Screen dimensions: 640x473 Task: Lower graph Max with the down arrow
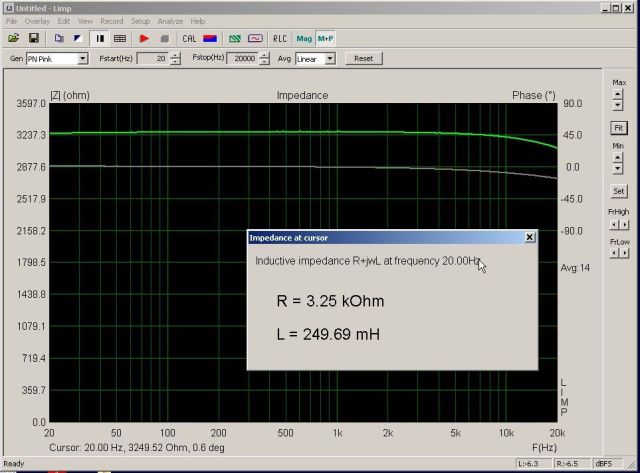point(618,105)
